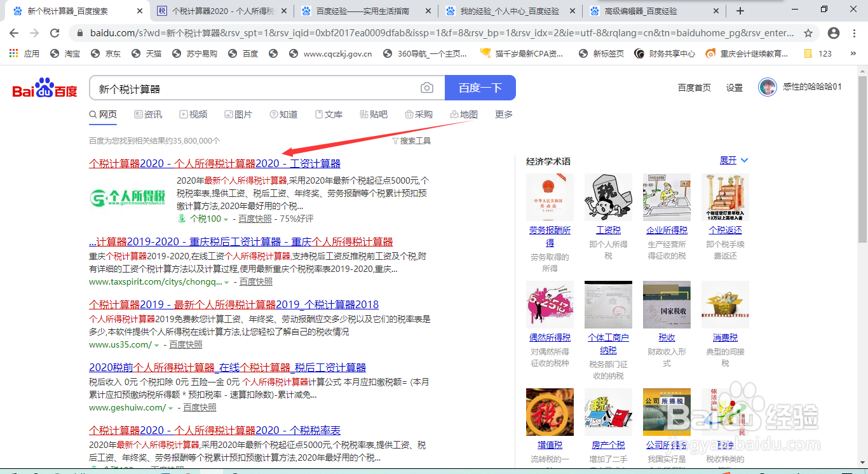Open result 重庆税后工资计算器
This screenshot has height=474, width=868.
(241, 241)
